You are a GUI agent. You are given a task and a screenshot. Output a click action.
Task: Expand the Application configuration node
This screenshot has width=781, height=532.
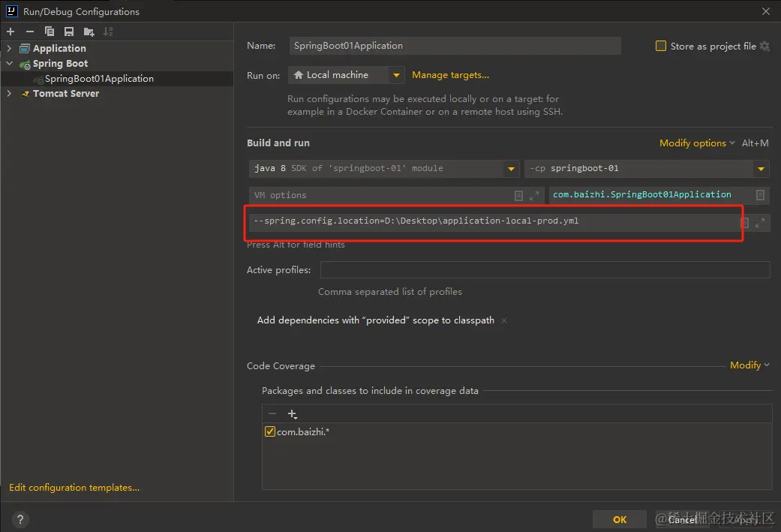[x=9, y=48]
